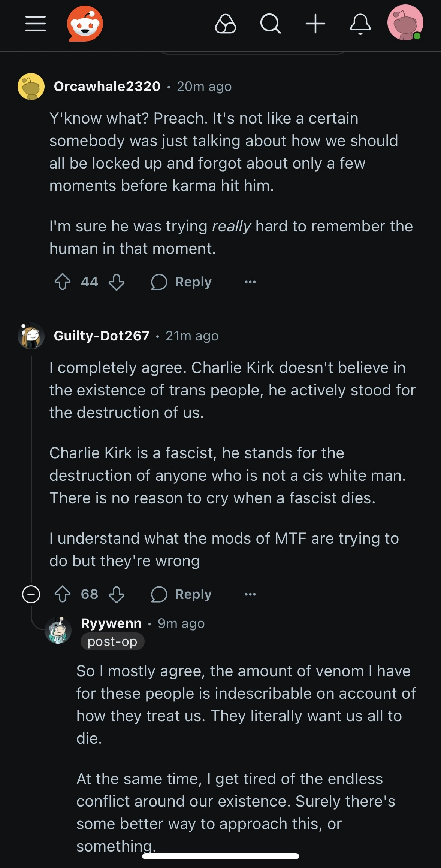Open more options on Guilty-Dot267's comment
This screenshot has height=868, width=441.
click(x=250, y=594)
